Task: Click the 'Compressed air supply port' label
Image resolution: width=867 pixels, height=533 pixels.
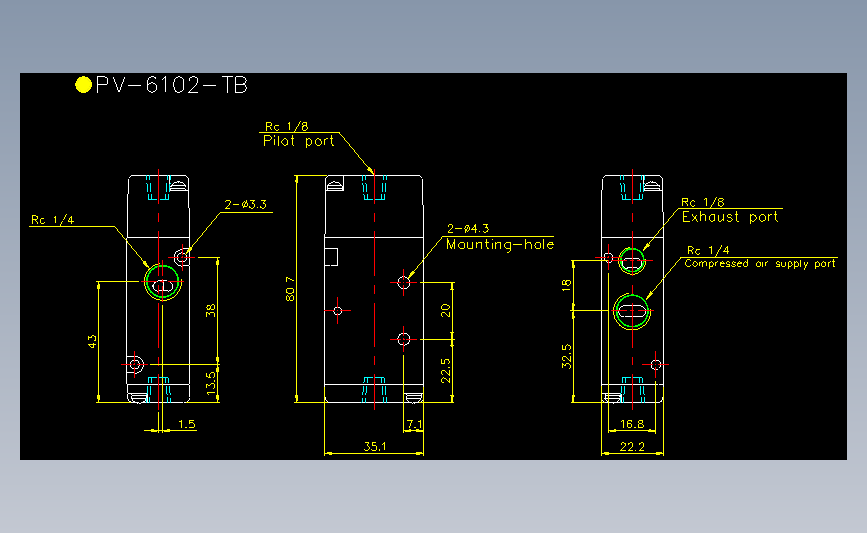Action: click(760, 264)
